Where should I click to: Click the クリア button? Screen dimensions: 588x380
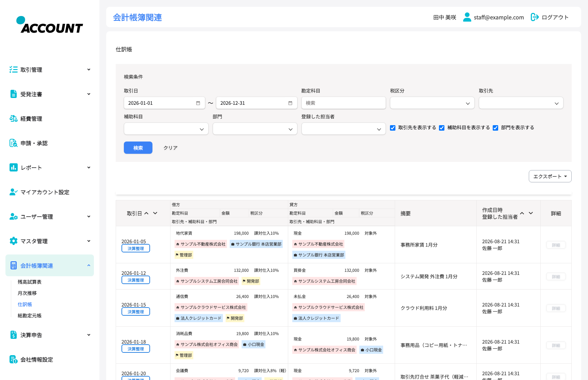tap(170, 148)
